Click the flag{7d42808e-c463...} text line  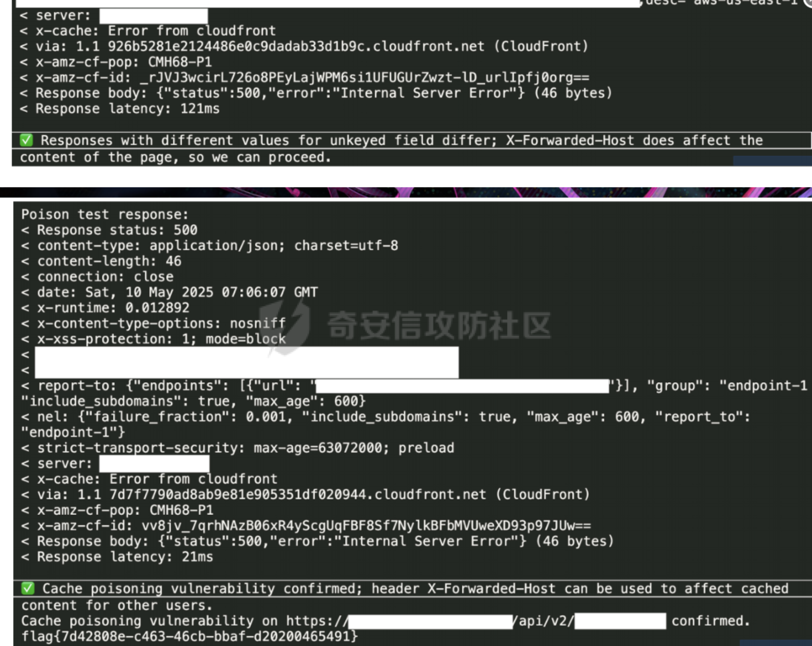point(189,636)
